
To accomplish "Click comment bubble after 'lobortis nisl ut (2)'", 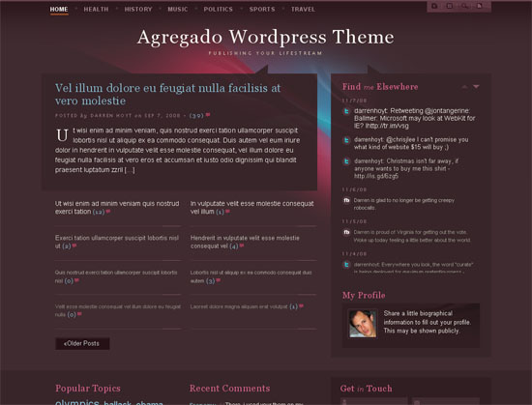I will [74, 246].
